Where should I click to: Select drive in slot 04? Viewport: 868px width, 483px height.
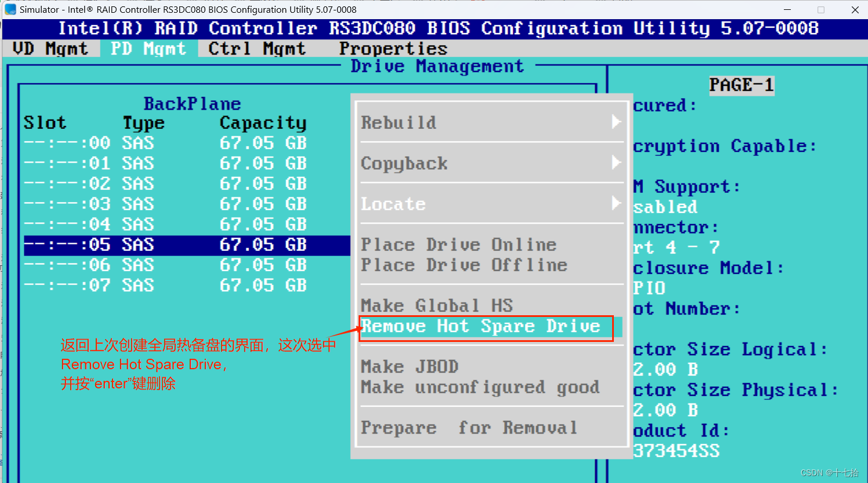[187, 224]
